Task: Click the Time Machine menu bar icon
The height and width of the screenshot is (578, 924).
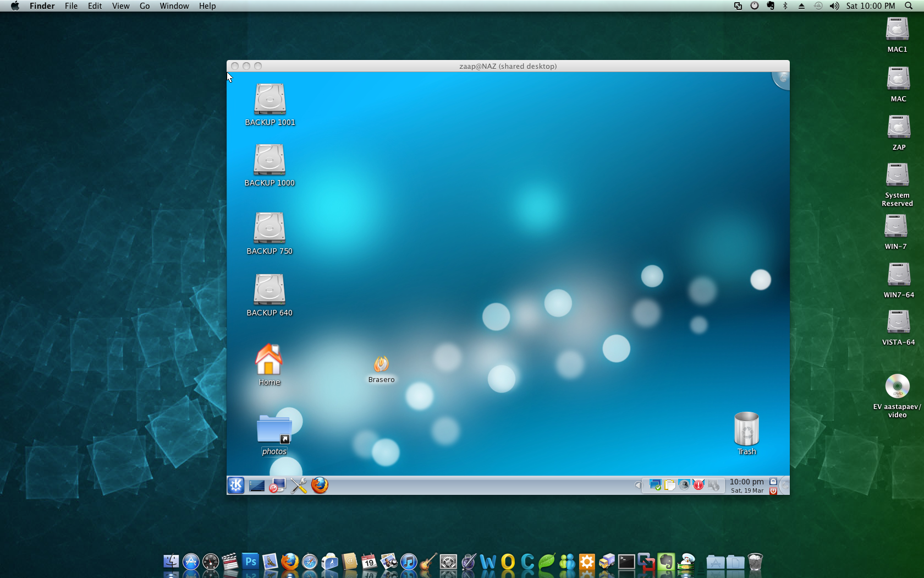Action: coord(818,6)
